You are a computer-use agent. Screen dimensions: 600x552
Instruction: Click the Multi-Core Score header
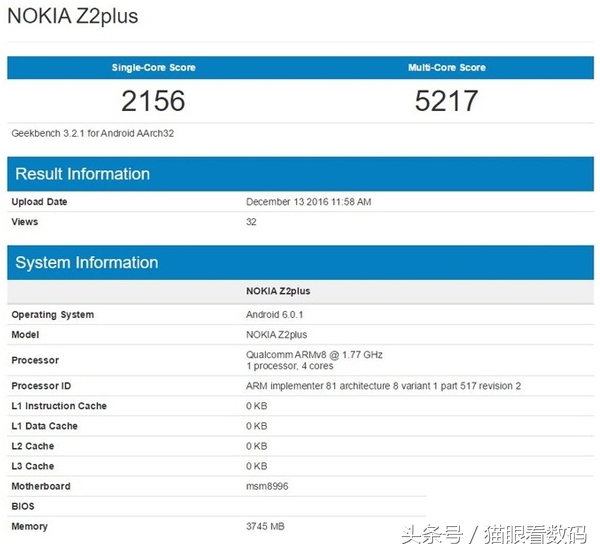click(x=446, y=68)
